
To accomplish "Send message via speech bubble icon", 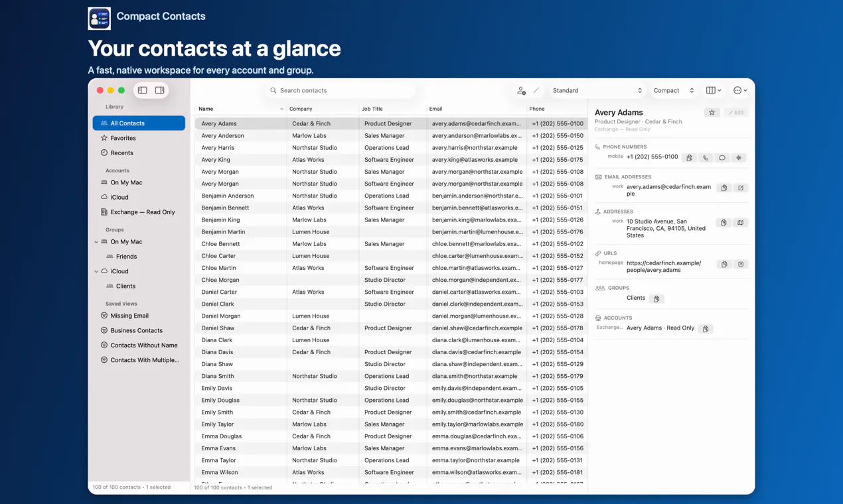I will pyautogui.click(x=722, y=158).
